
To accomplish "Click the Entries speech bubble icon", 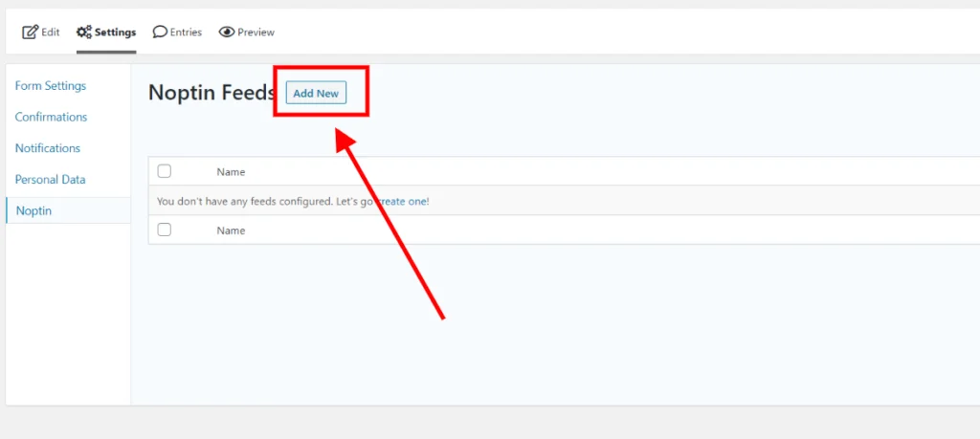I will [x=160, y=33].
